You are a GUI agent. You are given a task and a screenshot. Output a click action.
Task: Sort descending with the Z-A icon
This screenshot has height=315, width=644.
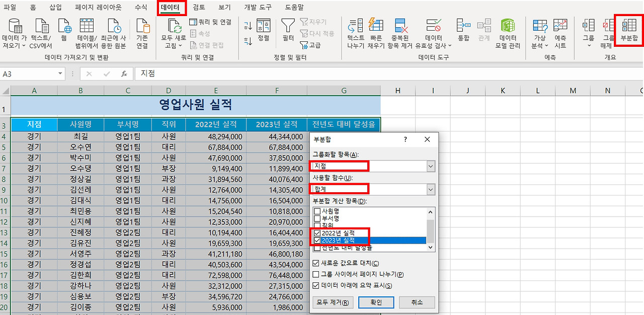(248, 41)
